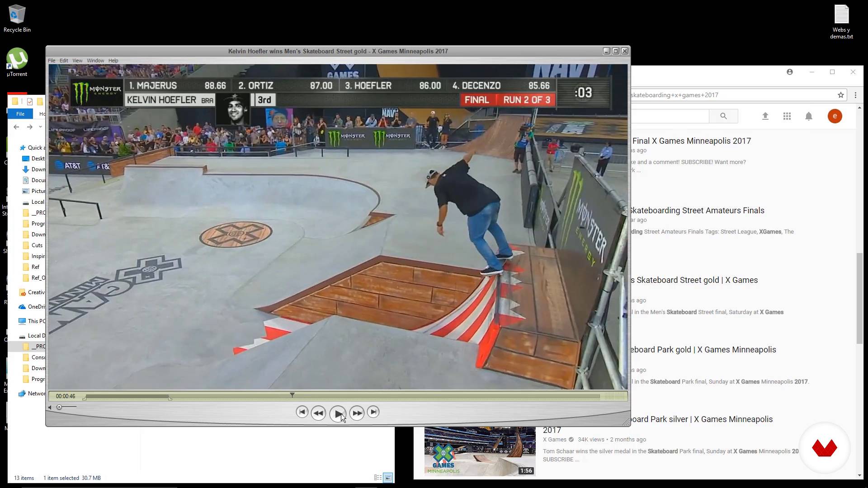This screenshot has width=868, height=488.
Task: Click the player window resize grip
Action: coord(626,422)
